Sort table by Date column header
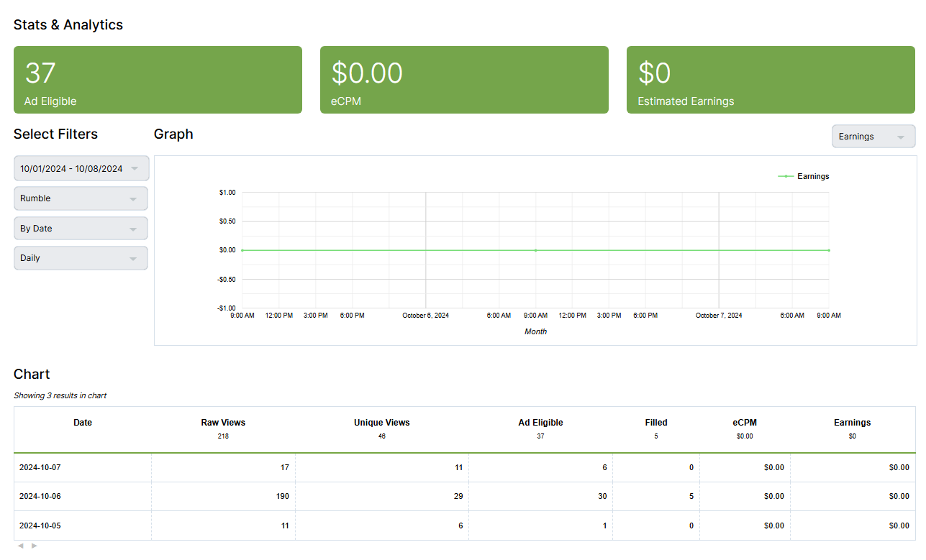926x560 pixels. pyautogui.click(x=83, y=423)
